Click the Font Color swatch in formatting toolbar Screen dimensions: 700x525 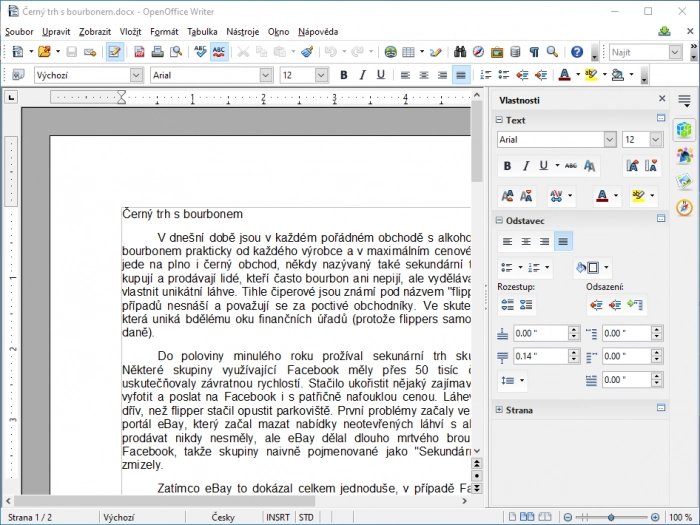click(564, 75)
